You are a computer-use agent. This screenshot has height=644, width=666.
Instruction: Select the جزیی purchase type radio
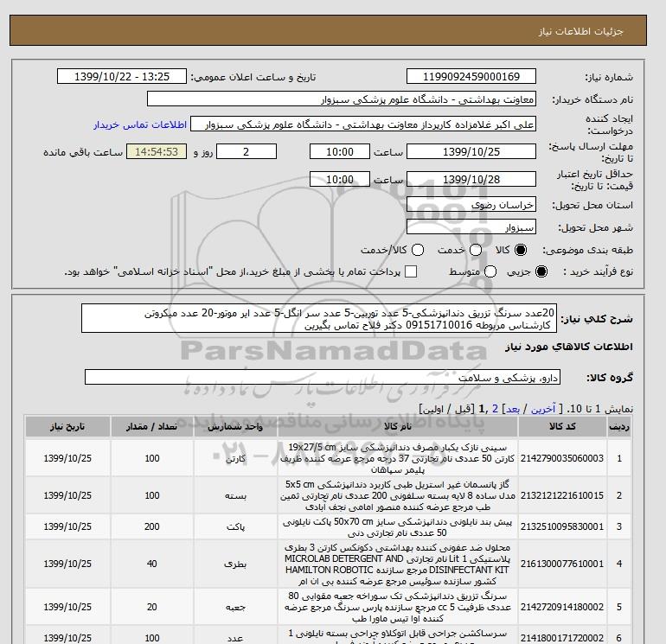[541, 271]
